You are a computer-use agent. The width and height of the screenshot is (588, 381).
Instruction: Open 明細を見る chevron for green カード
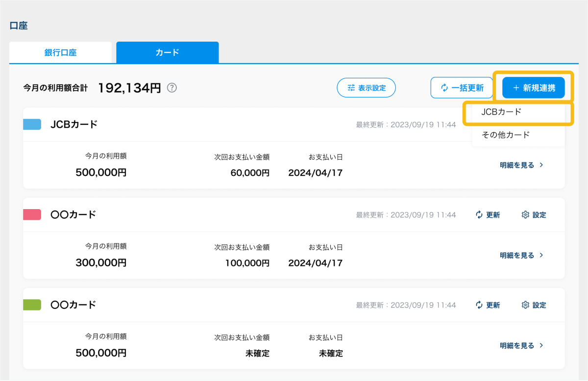(x=541, y=345)
